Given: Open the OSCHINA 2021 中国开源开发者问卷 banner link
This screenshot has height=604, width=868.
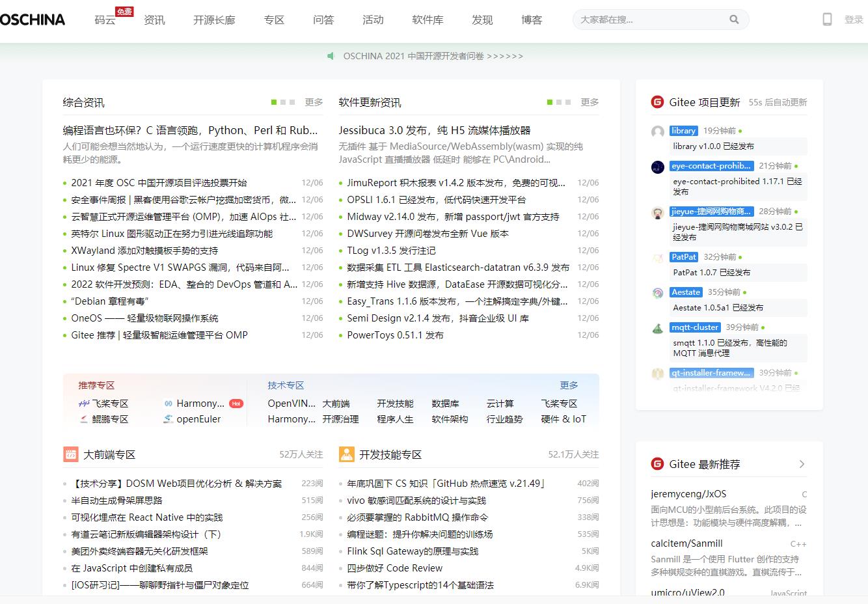Looking at the screenshot, I should [x=433, y=56].
